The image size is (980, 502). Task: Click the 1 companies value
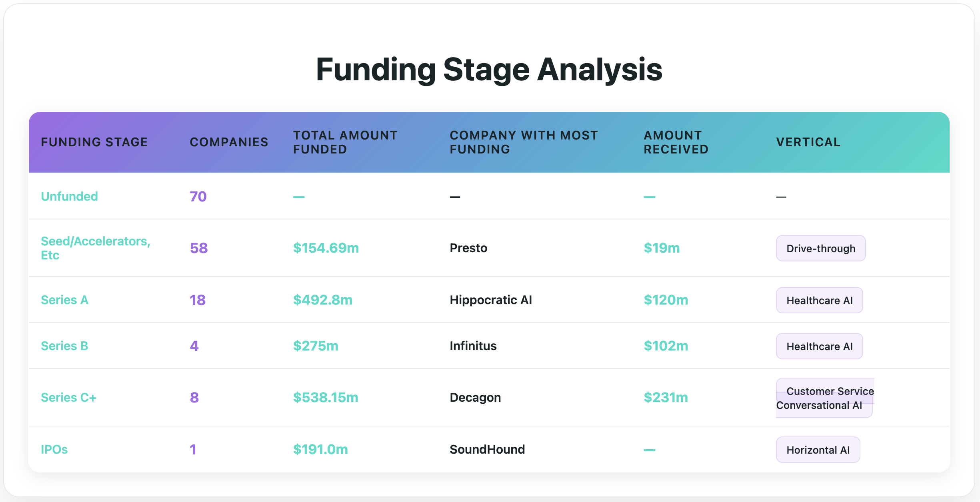tap(193, 449)
